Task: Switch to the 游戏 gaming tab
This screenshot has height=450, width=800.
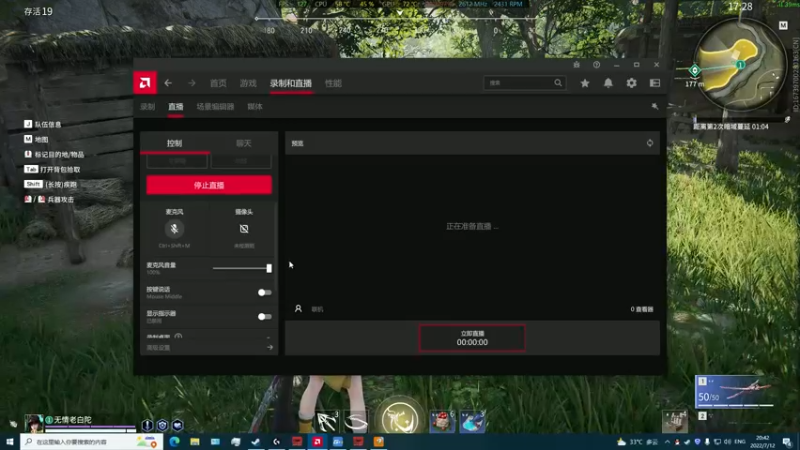Action: point(248,83)
